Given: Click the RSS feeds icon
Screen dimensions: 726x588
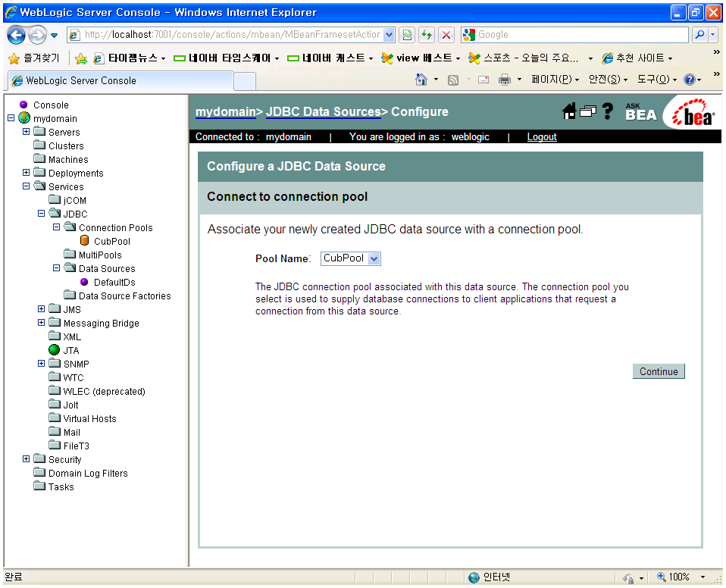Looking at the screenshot, I should pyautogui.click(x=453, y=80).
